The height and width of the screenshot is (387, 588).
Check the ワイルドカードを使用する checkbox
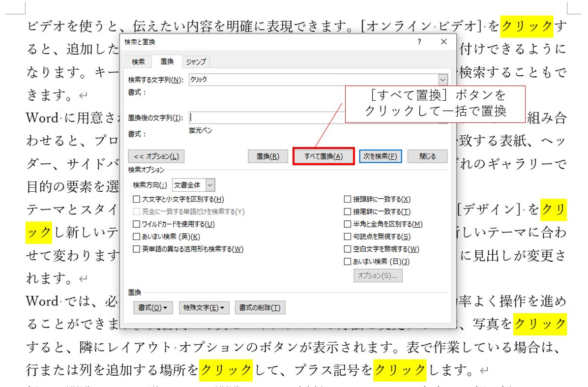coord(137,224)
